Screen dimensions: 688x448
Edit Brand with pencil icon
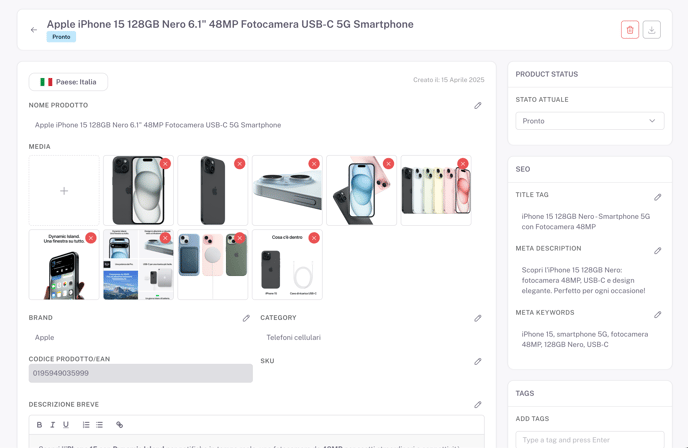tap(246, 318)
